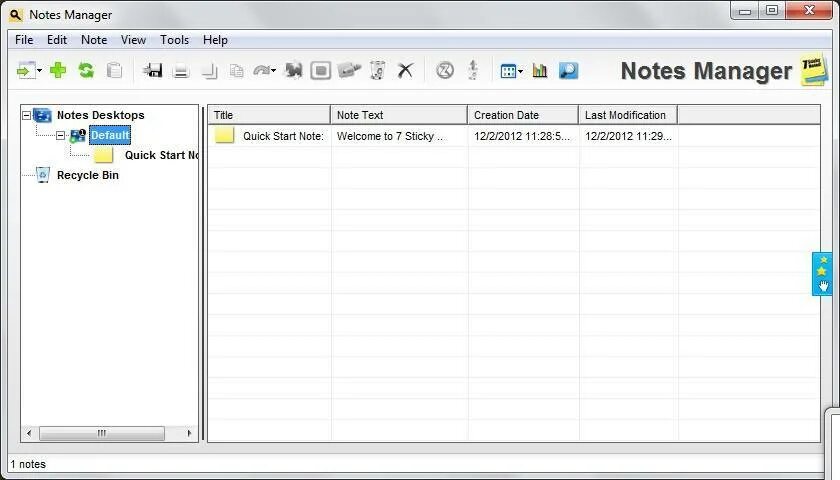Click the blue grid view icon
Viewport: 840px width, 480px height.
pyautogui.click(x=508, y=71)
